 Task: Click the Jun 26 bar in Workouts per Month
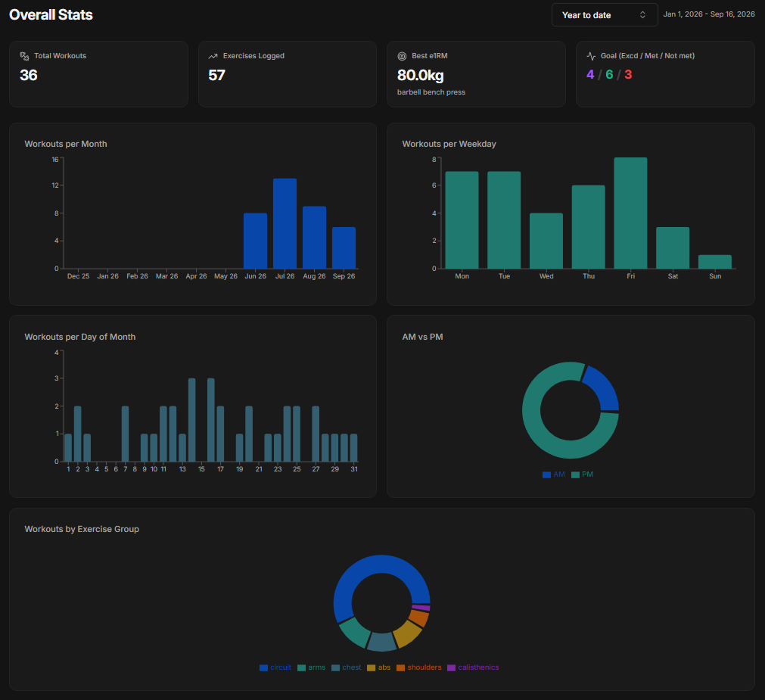pyautogui.click(x=255, y=241)
